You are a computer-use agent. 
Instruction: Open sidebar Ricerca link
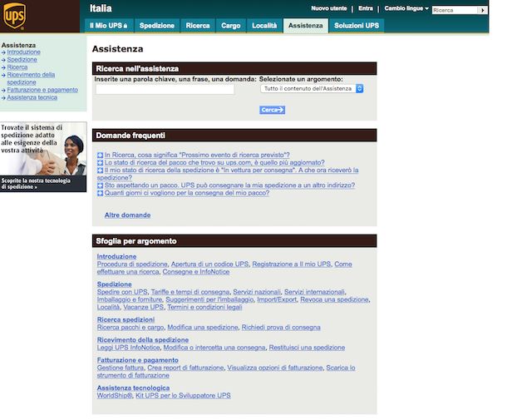17,67
